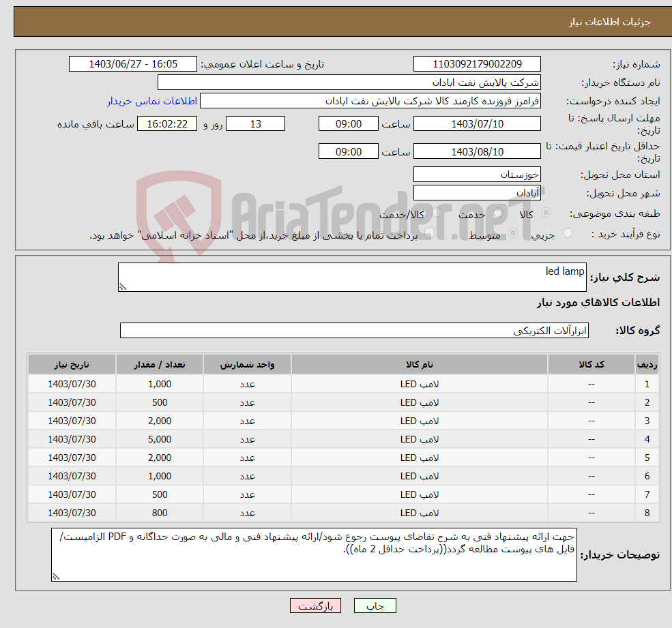Select the جزیی purchase type radio
Viewport: 672px width, 628px height.
568,233
